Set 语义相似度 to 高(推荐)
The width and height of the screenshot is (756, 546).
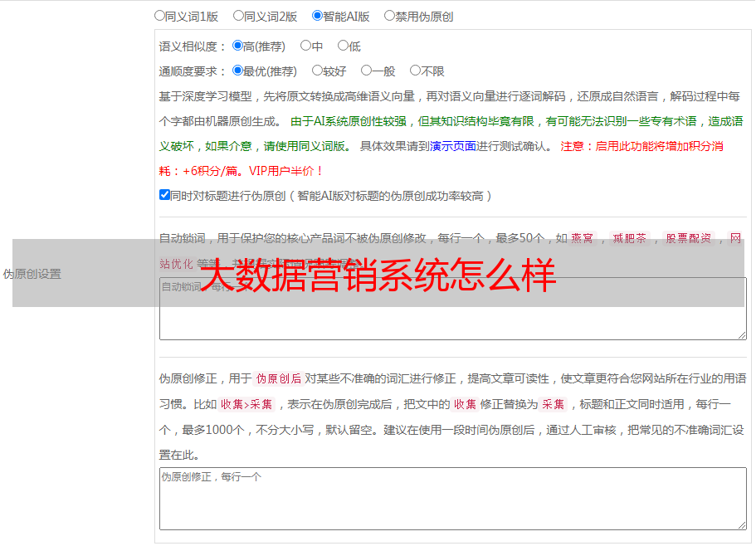[x=238, y=46]
